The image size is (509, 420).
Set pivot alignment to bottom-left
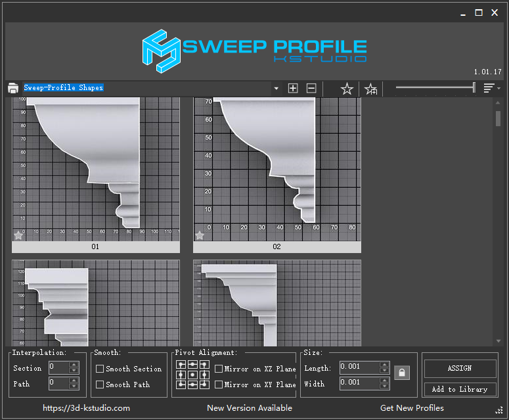(x=181, y=385)
